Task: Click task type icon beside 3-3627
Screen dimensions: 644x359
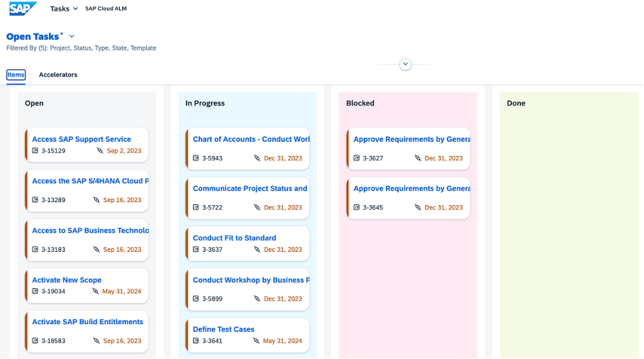Action: [357, 158]
